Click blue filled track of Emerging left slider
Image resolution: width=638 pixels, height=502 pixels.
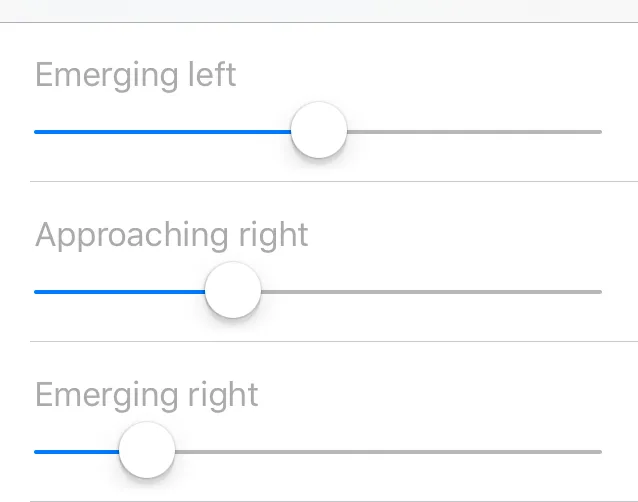160,131
